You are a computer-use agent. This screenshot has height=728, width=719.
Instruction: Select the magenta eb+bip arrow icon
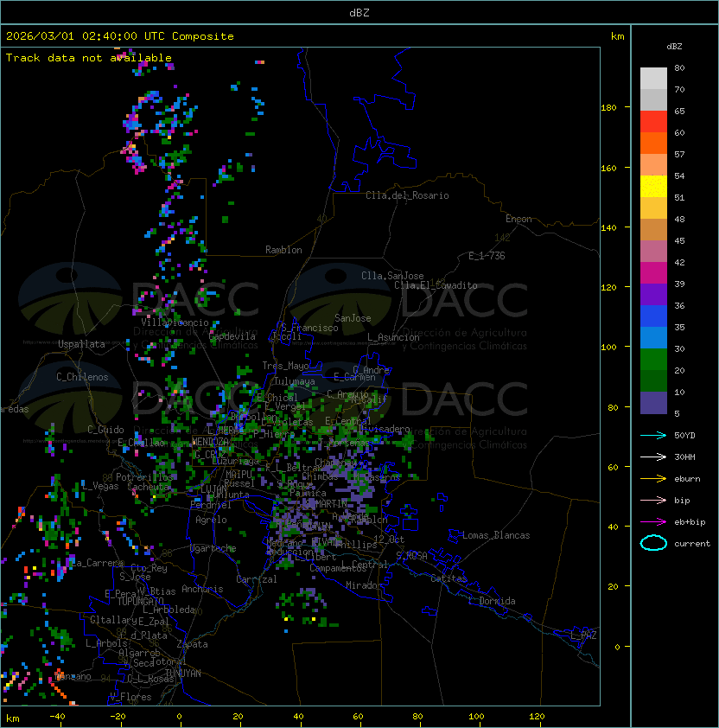653,521
